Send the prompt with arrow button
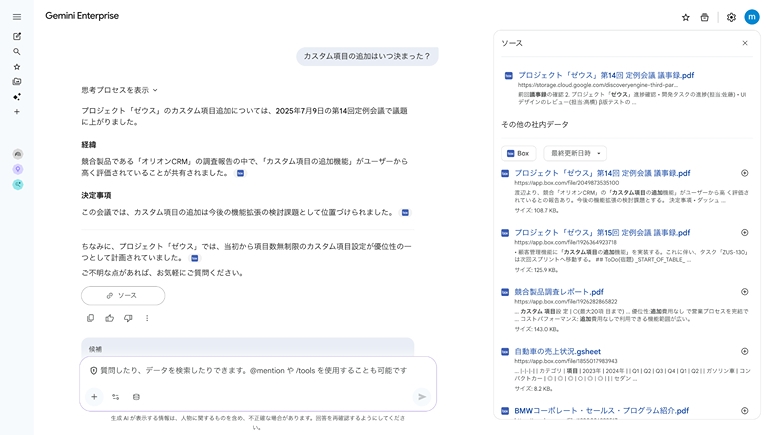Screen dimensions: 768x435 click(422, 397)
